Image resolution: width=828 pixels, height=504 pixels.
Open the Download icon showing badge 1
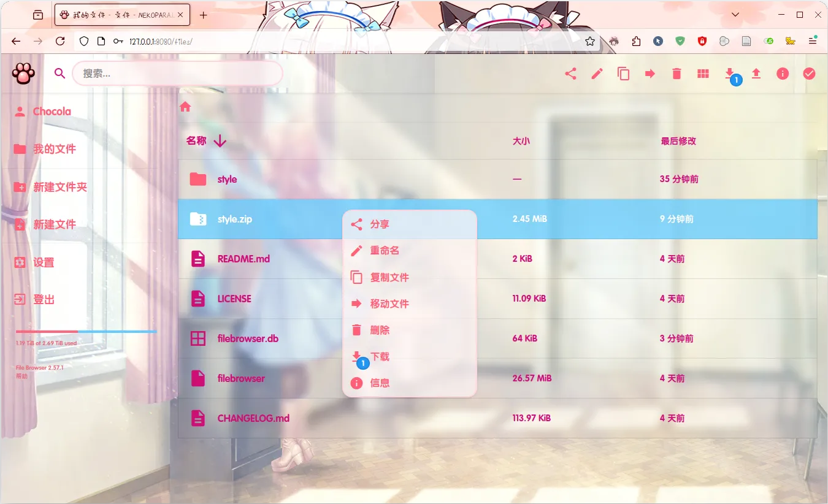[x=729, y=73]
